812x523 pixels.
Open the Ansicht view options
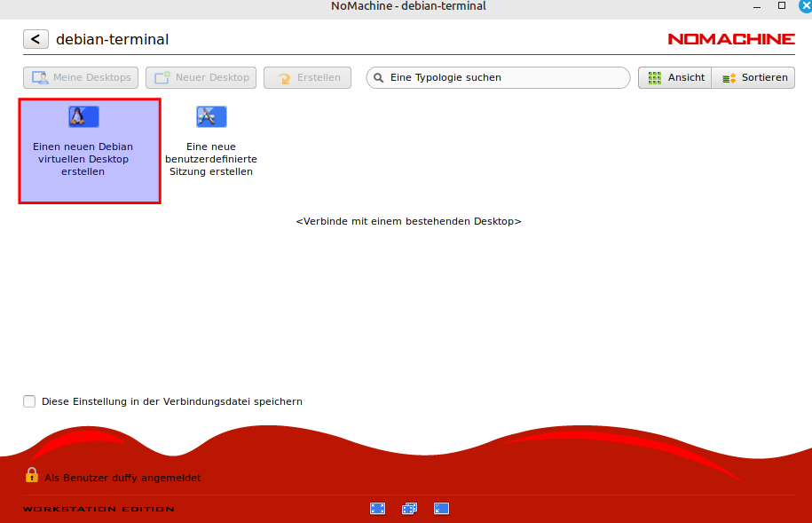675,78
